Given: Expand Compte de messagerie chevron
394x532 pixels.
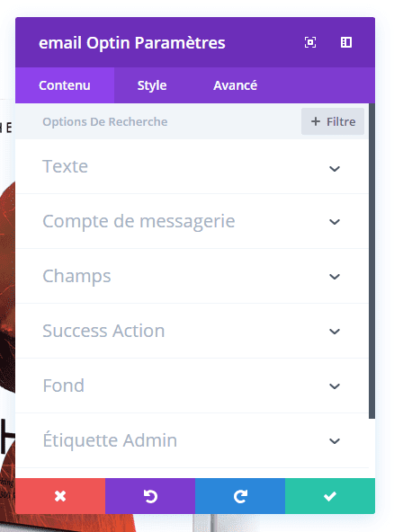Looking at the screenshot, I should (x=335, y=222).
